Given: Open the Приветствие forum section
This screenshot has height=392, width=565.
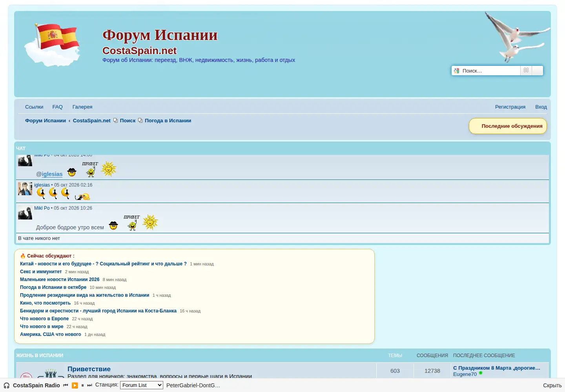Looking at the screenshot, I should pos(89,369).
